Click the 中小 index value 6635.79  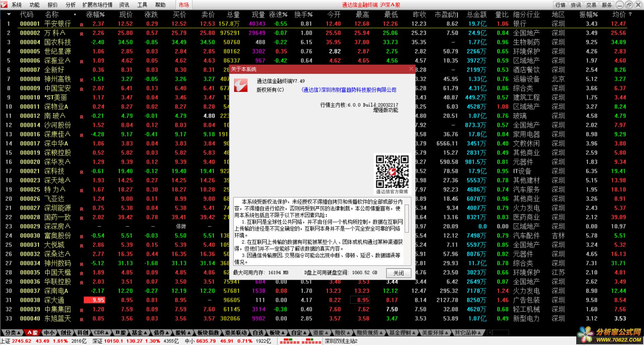pyautogui.click(x=206, y=341)
